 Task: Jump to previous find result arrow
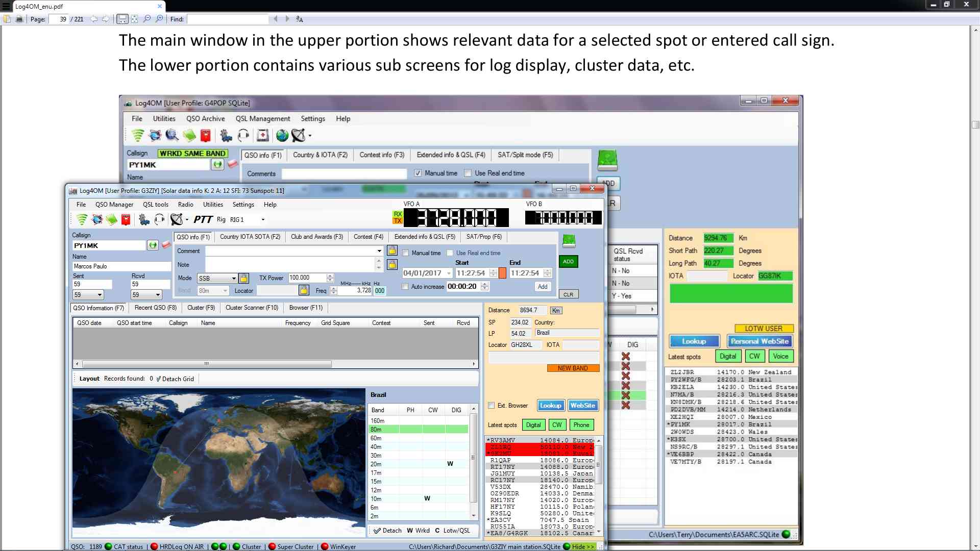coord(276,19)
